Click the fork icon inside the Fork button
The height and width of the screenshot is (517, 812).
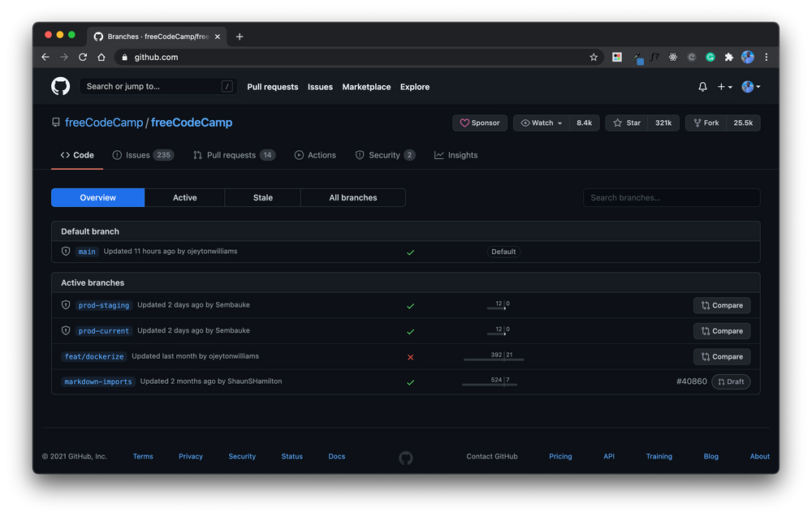[696, 123]
